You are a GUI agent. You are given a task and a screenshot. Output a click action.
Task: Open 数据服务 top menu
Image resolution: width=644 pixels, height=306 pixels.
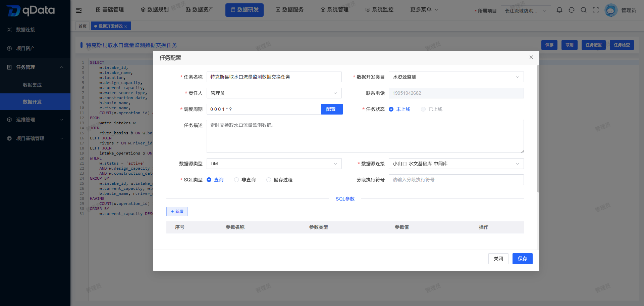(289, 10)
